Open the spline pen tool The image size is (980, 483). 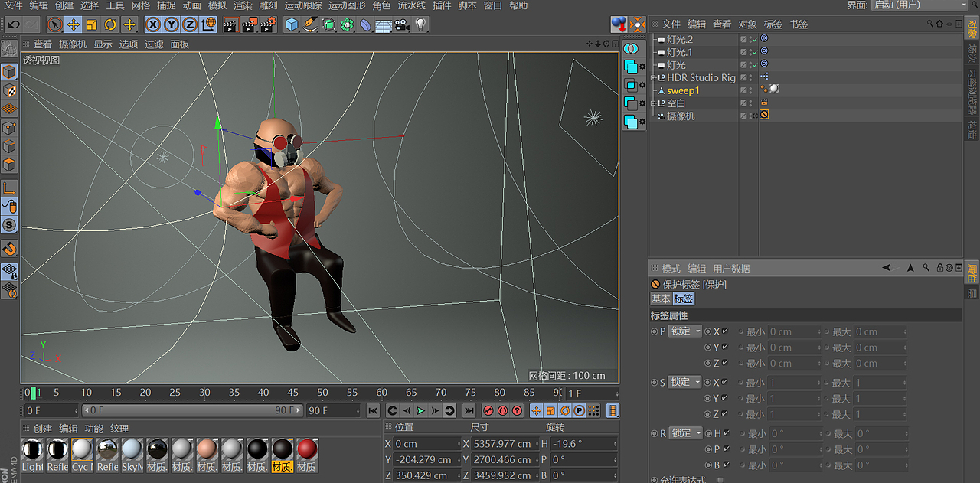[x=310, y=24]
